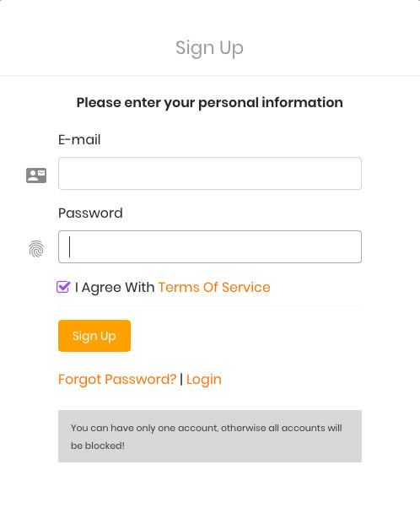This screenshot has width=420, height=524.
Task: Focus the E-mail input field
Action: (x=210, y=174)
